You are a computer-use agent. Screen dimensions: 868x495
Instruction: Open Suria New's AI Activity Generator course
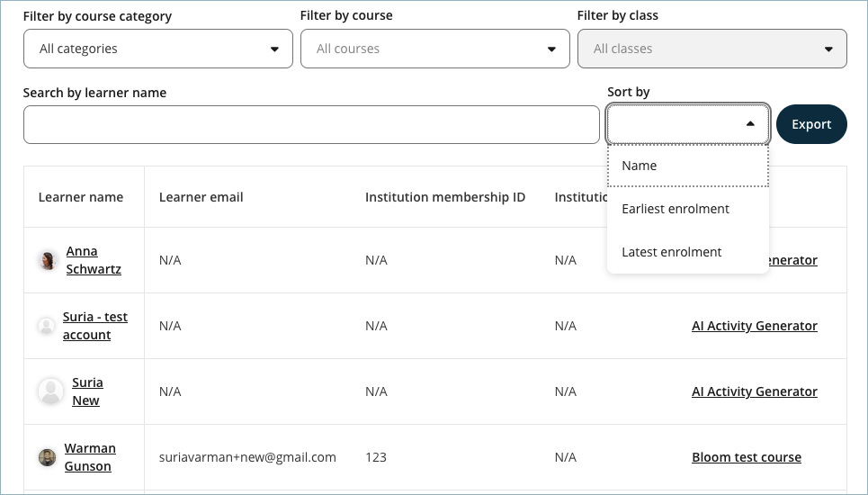[x=755, y=391]
